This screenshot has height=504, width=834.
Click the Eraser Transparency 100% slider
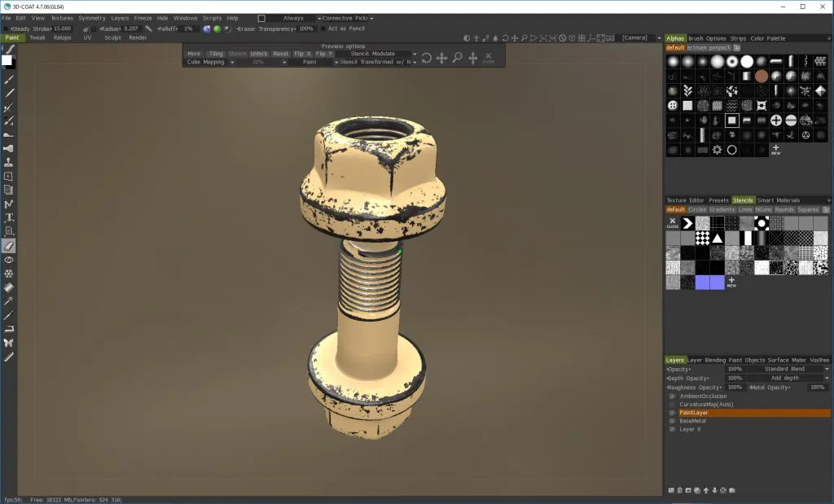(306, 28)
